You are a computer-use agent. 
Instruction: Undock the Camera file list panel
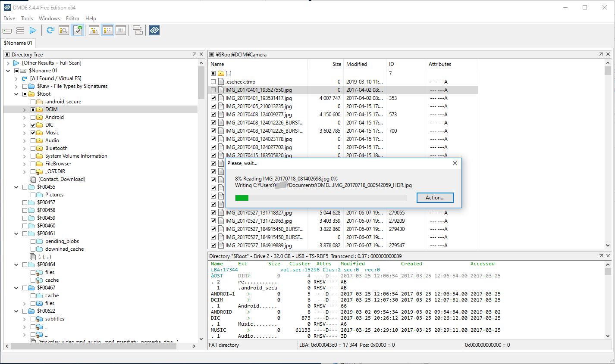coord(601,54)
